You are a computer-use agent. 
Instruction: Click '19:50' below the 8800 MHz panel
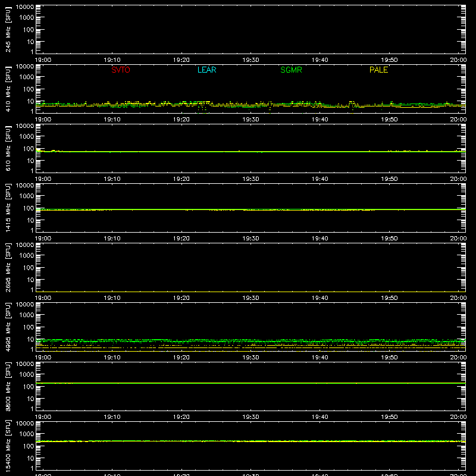pos(389,417)
